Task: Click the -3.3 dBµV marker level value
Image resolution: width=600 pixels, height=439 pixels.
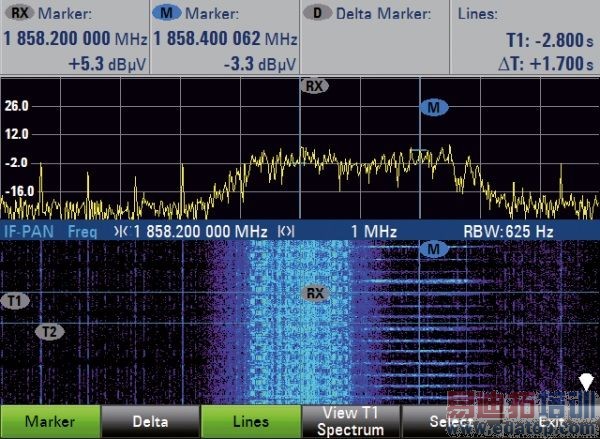Action: 260,64
